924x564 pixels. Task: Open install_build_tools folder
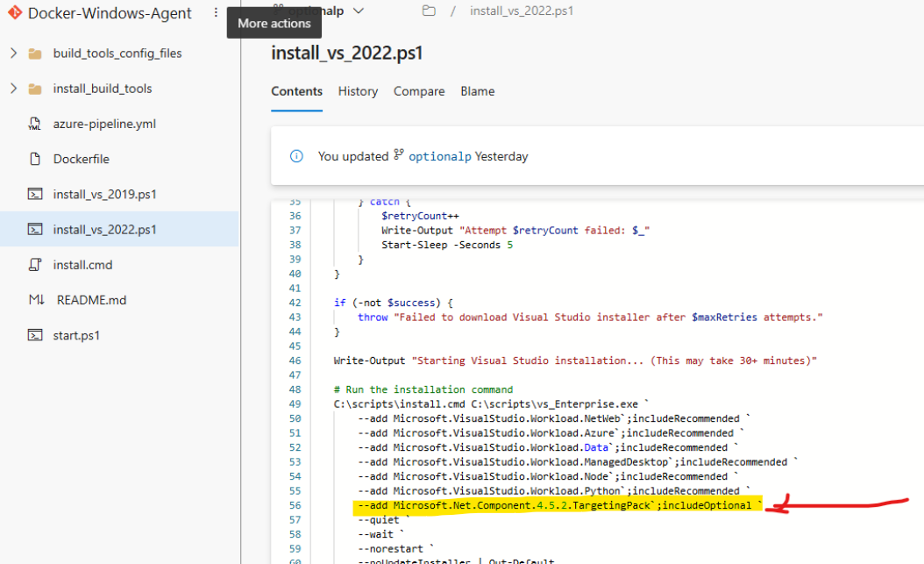click(x=103, y=89)
